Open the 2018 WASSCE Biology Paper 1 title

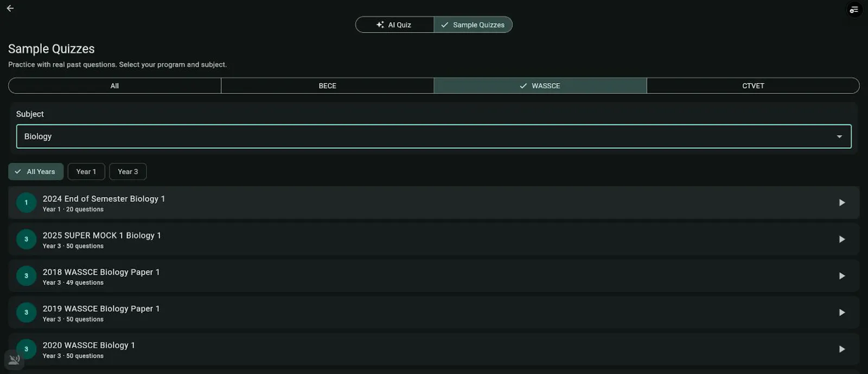(x=101, y=272)
